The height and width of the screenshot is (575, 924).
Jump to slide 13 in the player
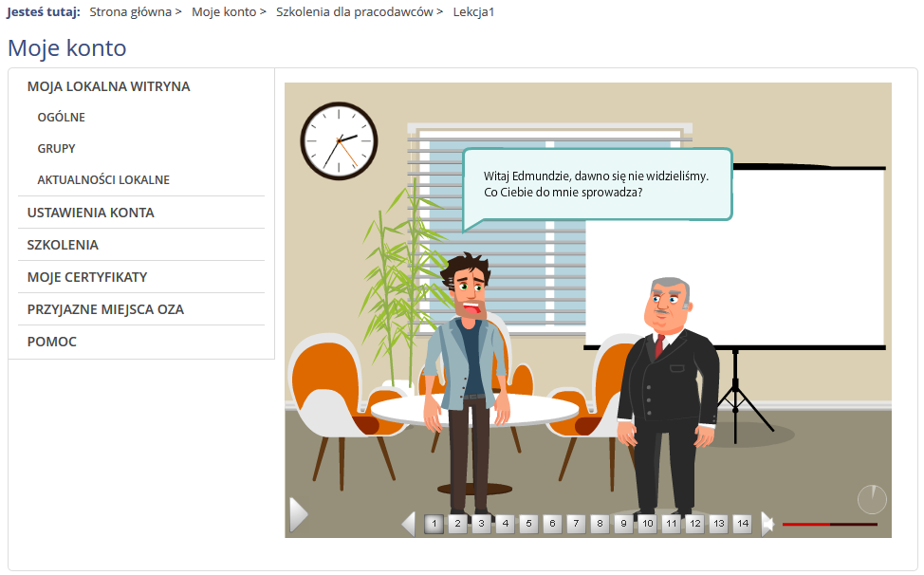(x=719, y=524)
